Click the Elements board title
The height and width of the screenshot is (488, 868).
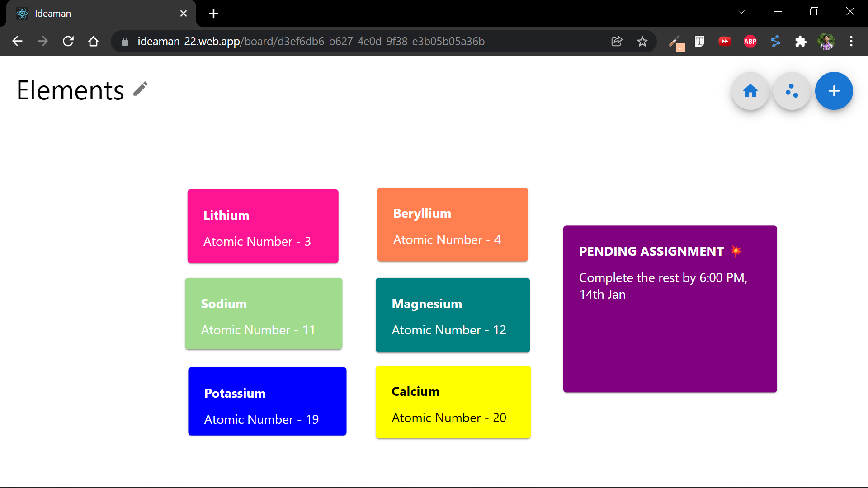coord(71,90)
